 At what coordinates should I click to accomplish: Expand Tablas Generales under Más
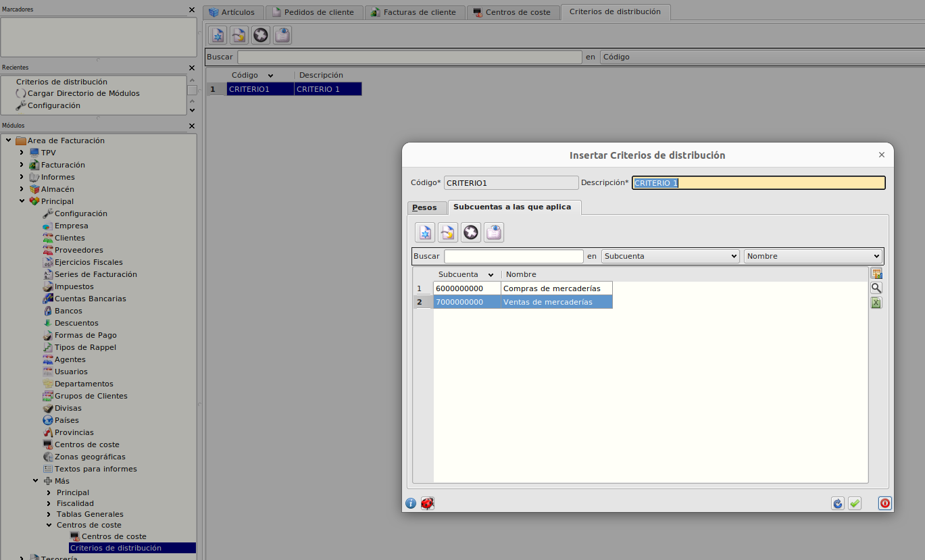[49, 514]
